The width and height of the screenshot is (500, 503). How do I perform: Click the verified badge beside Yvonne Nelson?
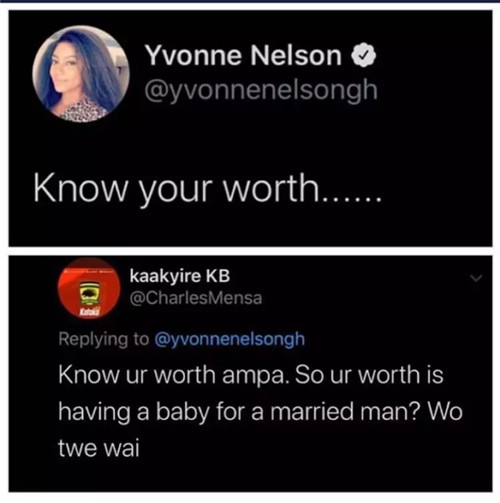point(364,55)
